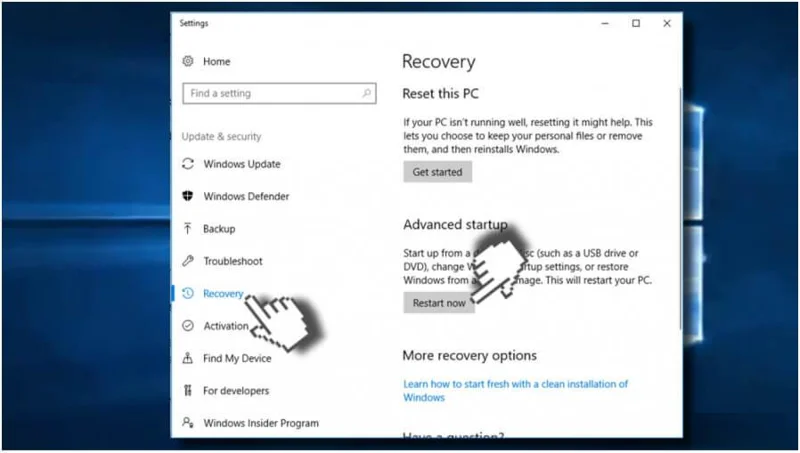
Task: Click the Advanced startup heading
Action: point(455,224)
